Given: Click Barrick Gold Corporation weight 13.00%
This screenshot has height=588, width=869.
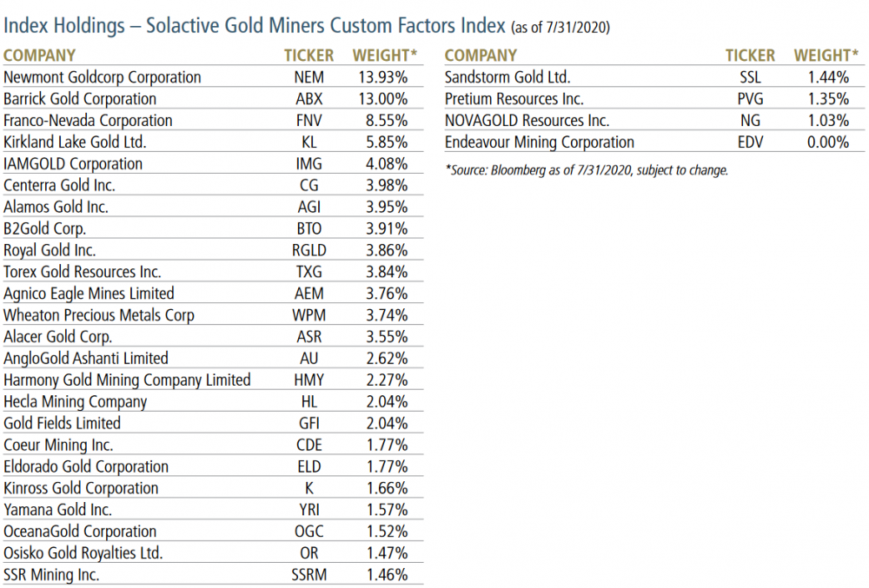Looking at the screenshot, I should [382, 99].
